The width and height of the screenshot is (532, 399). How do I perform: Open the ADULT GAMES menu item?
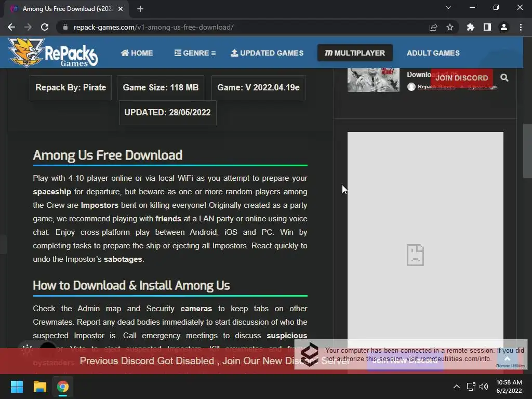433,53
